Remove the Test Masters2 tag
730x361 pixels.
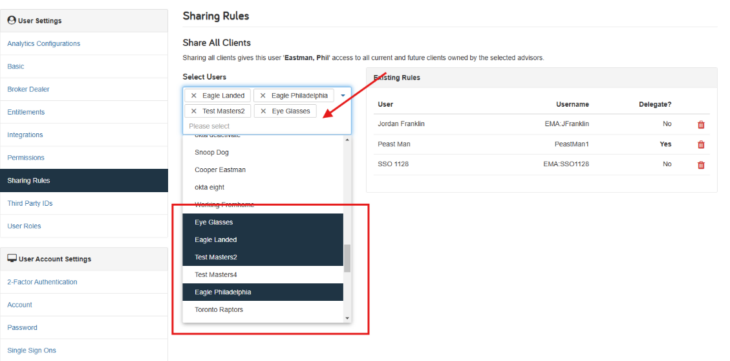194,111
